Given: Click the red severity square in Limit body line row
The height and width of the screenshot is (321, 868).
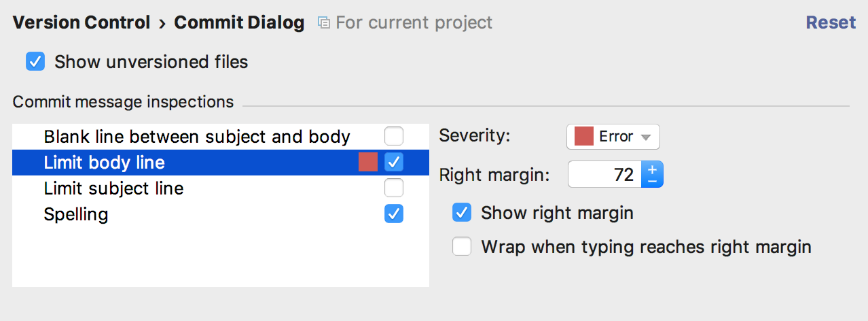Looking at the screenshot, I should point(368,162).
